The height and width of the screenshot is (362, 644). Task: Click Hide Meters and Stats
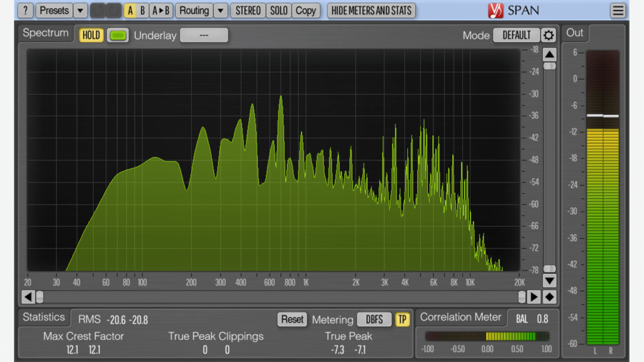(371, 11)
